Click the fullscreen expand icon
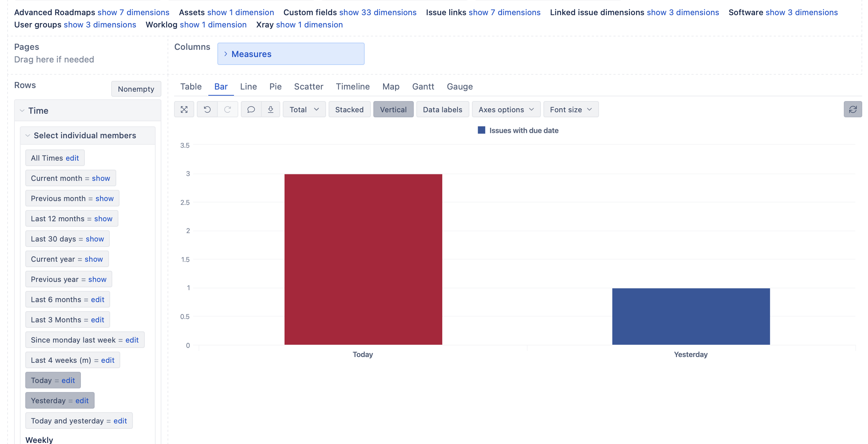Viewport: 868px width, 444px height. [184, 109]
